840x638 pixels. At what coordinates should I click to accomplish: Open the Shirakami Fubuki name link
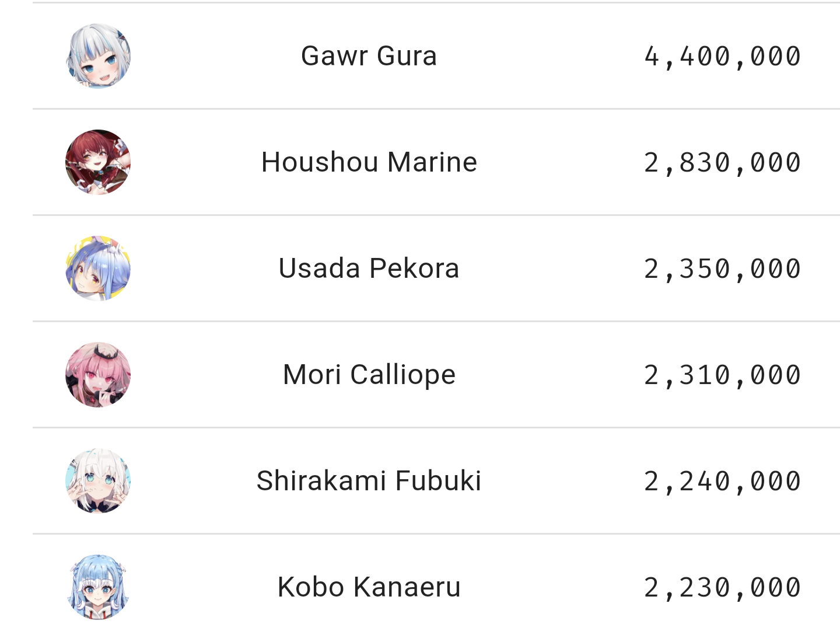click(x=369, y=481)
